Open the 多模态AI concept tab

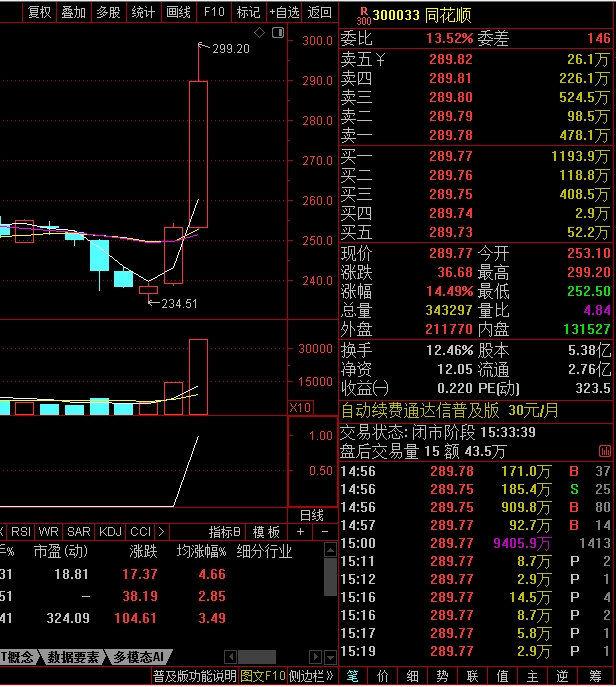[x=138, y=657]
